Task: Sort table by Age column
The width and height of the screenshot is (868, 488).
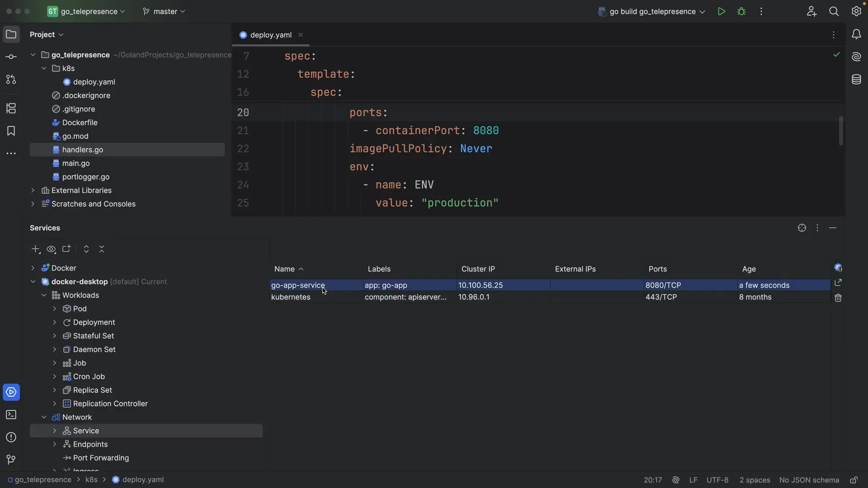Action: (784, 269)
